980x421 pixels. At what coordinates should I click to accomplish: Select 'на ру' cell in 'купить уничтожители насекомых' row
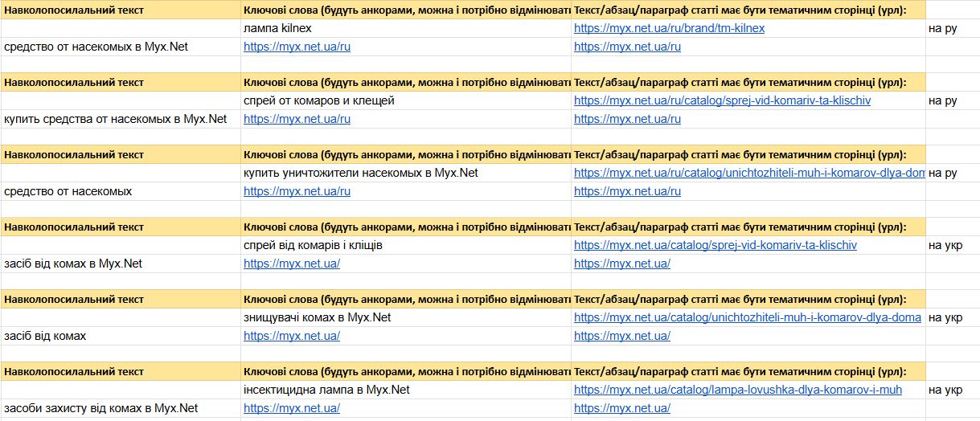[x=953, y=173]
